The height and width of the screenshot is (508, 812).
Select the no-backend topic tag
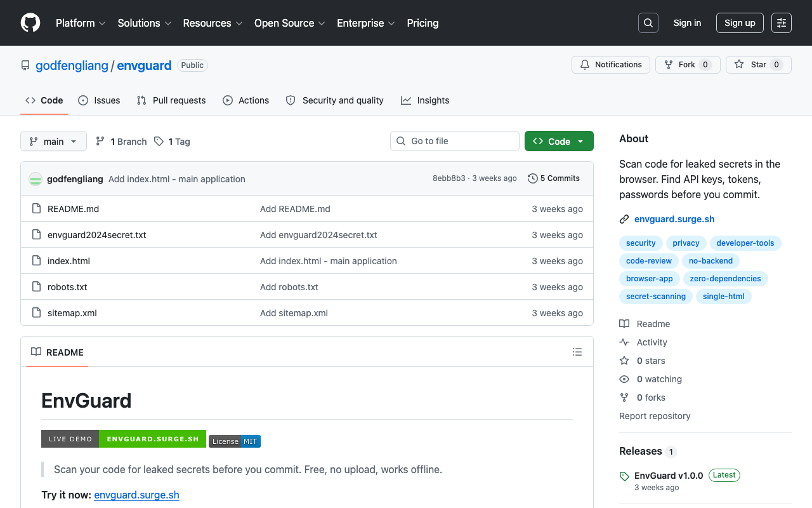pyautogui.click(x=710, y=261)
